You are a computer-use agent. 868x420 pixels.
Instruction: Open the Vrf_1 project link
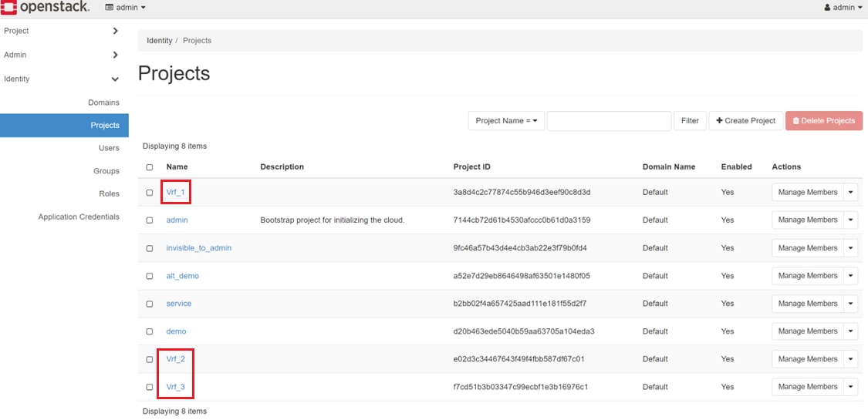pyautogui.click(x=175, y=193)
